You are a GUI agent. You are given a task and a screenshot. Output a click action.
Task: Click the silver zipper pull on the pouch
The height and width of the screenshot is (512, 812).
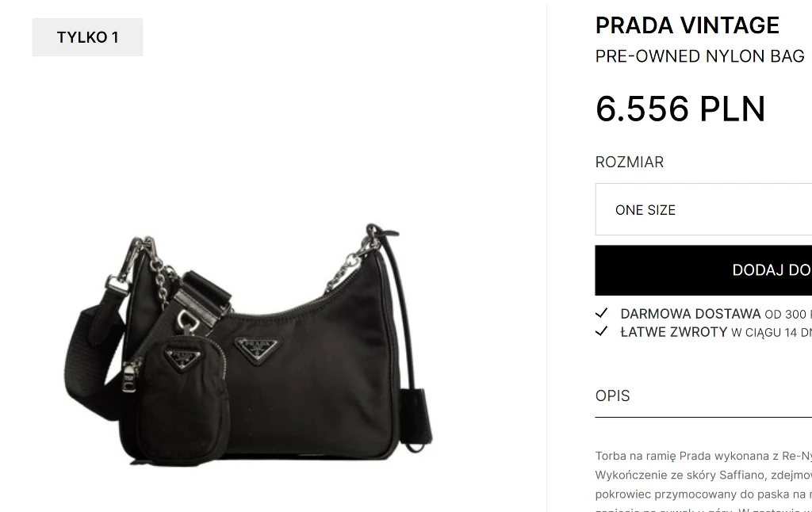(x=129, y=377)
